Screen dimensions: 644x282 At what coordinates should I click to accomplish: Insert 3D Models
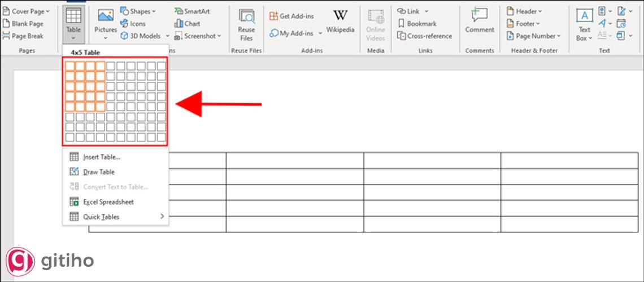click(141, 36)
